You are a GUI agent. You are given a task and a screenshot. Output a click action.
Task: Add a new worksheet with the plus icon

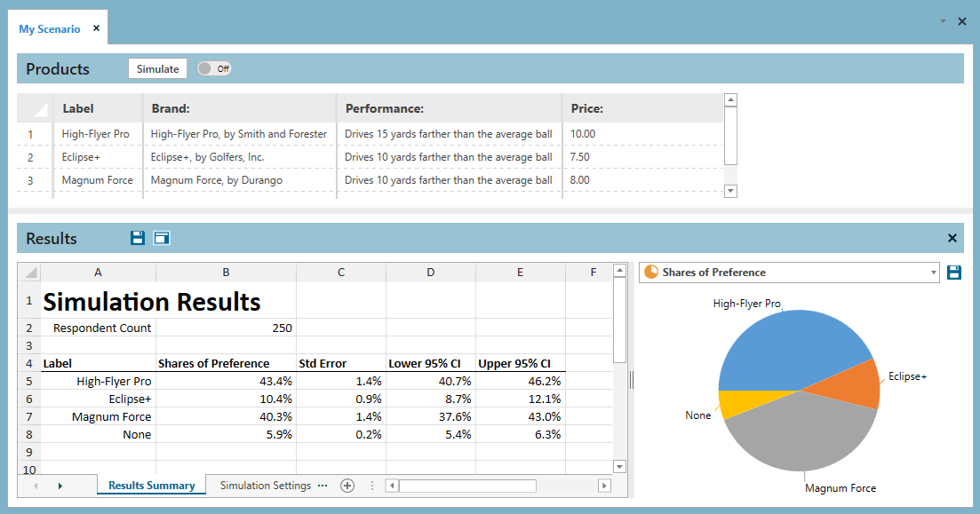pyautogui.click(x=347, y=486)
